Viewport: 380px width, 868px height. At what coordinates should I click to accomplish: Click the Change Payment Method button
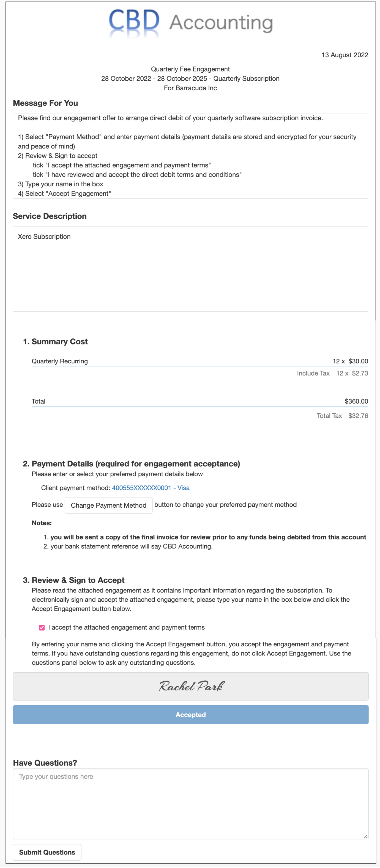click(108, 505)
